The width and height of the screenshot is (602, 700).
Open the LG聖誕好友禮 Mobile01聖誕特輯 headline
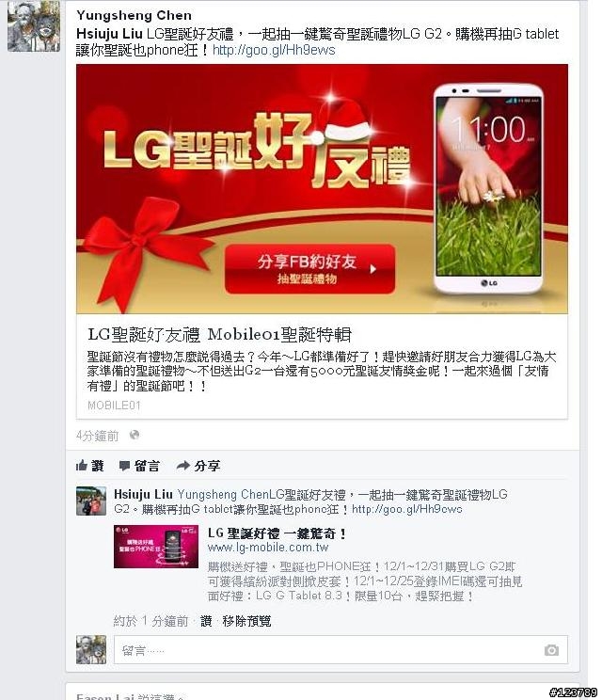click(219, 334)
